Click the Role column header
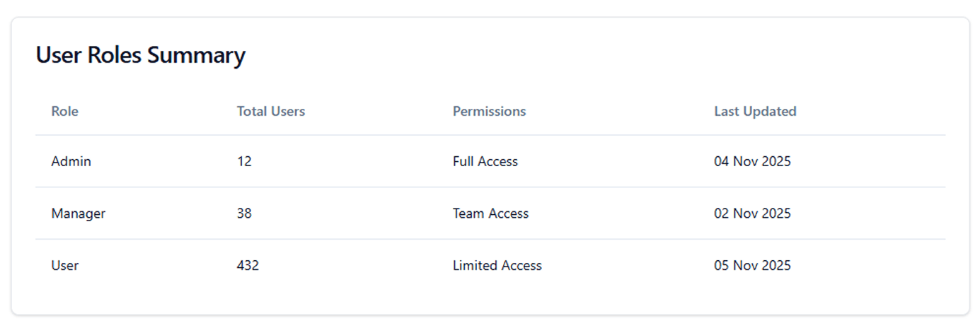This screenshot has height=328, width=980. tap(64, 111)
